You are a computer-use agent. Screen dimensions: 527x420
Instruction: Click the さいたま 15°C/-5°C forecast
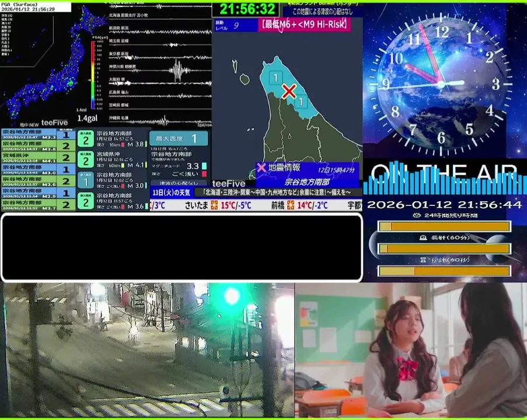(218, 205)
